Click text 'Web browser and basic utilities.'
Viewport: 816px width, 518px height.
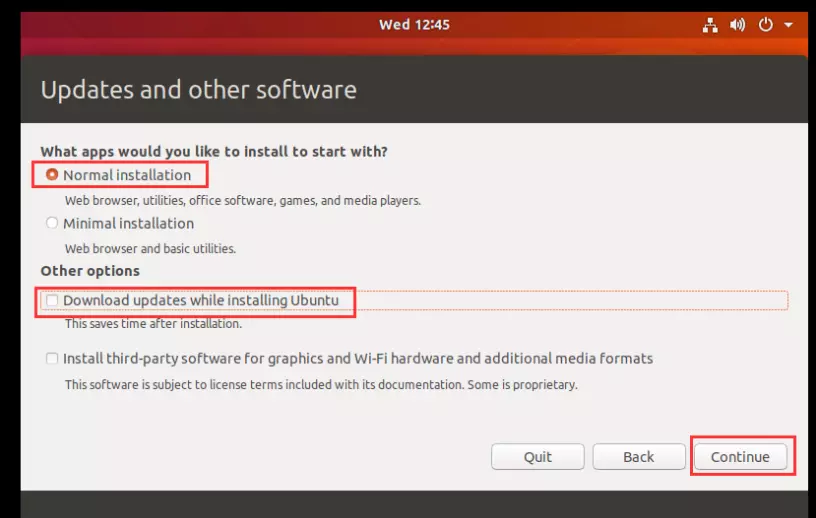click(150, 248)
